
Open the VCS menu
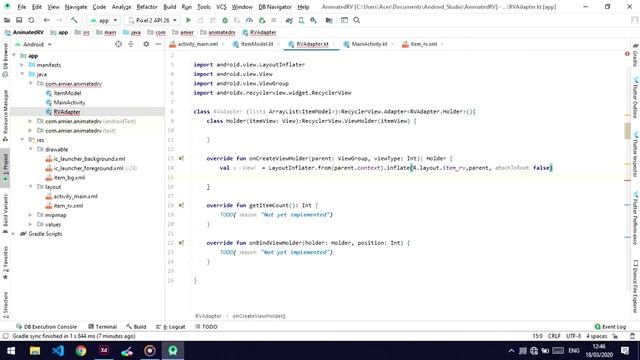(x=221, y=7)
